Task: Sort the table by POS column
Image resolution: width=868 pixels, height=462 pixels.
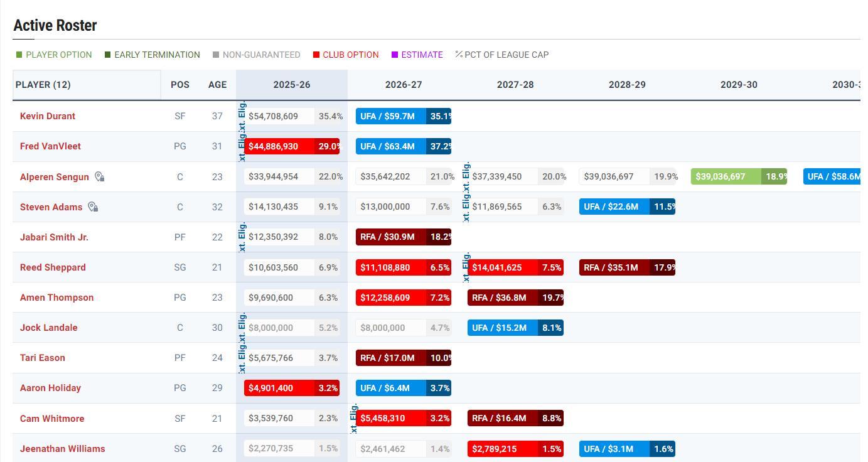Action: 179,85
